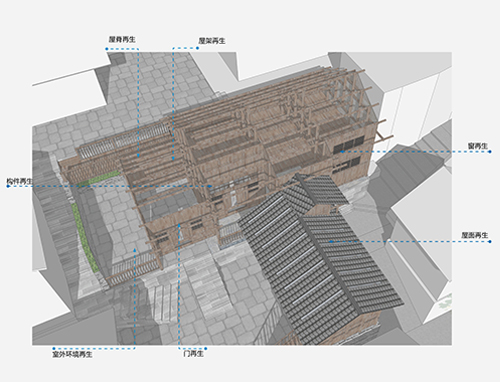
Task: Click the blue dot left of 屋脊再生 line
Action: (x=107, y=49)
